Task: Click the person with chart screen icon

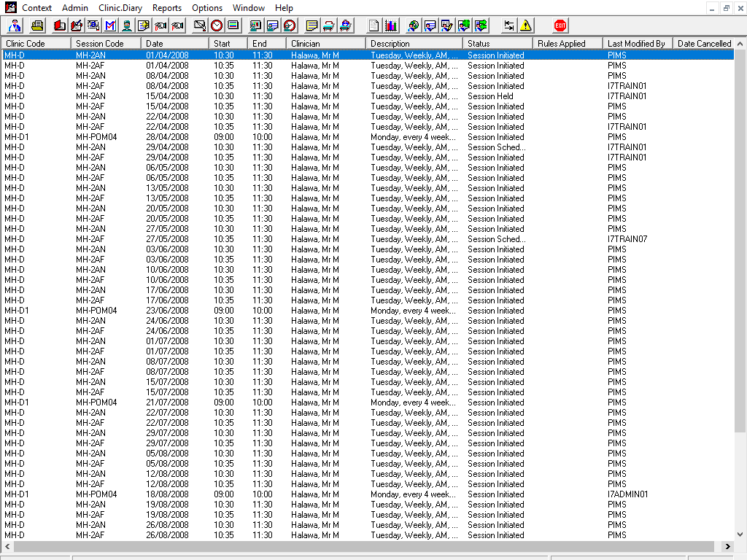Action: (x=256, y=26)
